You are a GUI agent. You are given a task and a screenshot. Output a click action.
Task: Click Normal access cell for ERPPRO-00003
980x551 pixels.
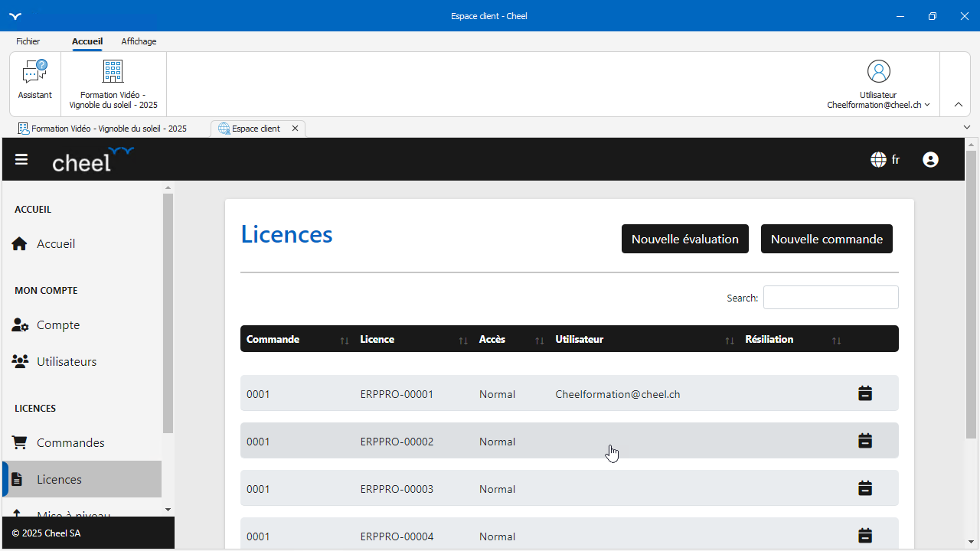click(x=497, y=489)
